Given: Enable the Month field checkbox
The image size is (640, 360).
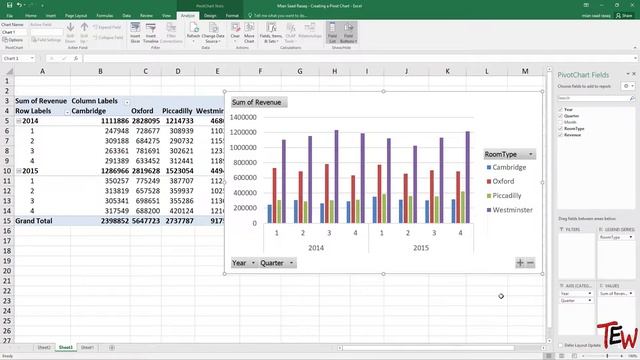Looking at the screenshot, I should tap(560, 122).
